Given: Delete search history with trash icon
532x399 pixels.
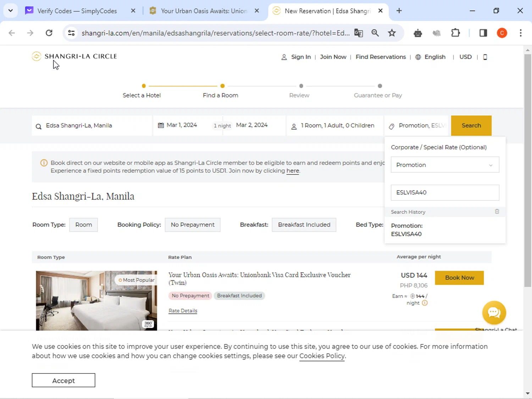Looking at the screenshot, I should (497, 211).
